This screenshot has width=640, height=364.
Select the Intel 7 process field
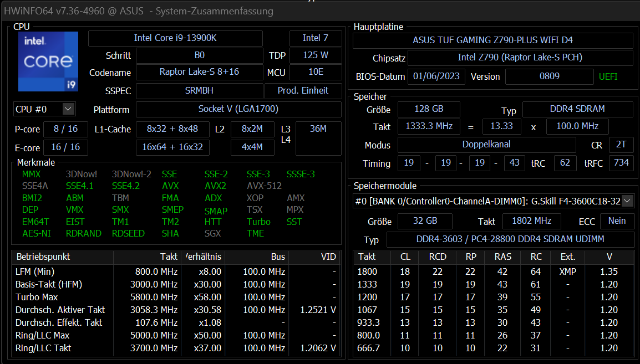click(x=316, y=38)
